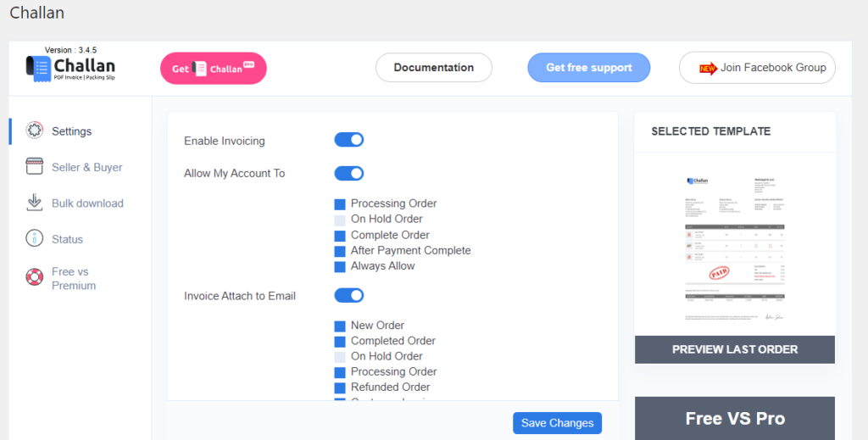Click the Free vs Premium lifebuoy icon
Image resolution: width=868 pixels, height=440 pixels.
click(34, 276)
